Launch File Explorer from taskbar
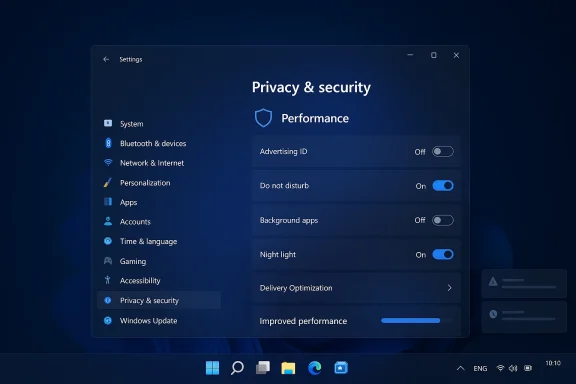Image resolution: width=576 pixels, height=384 pixels. 288,368
